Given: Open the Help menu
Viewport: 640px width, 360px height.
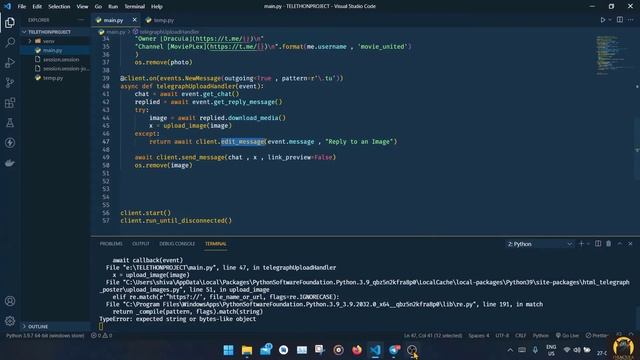Looking at the screenshot, I should coord(157,7).
